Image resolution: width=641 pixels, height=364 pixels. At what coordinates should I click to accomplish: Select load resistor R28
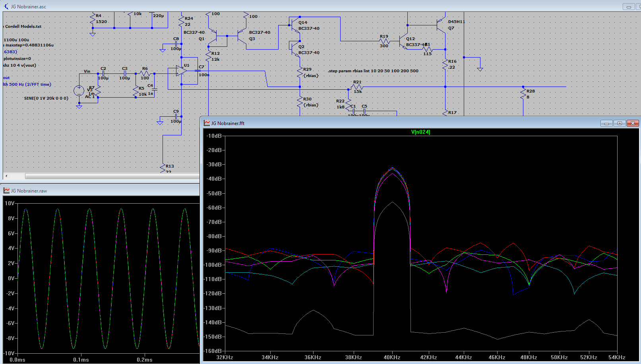tap(523, 94)
